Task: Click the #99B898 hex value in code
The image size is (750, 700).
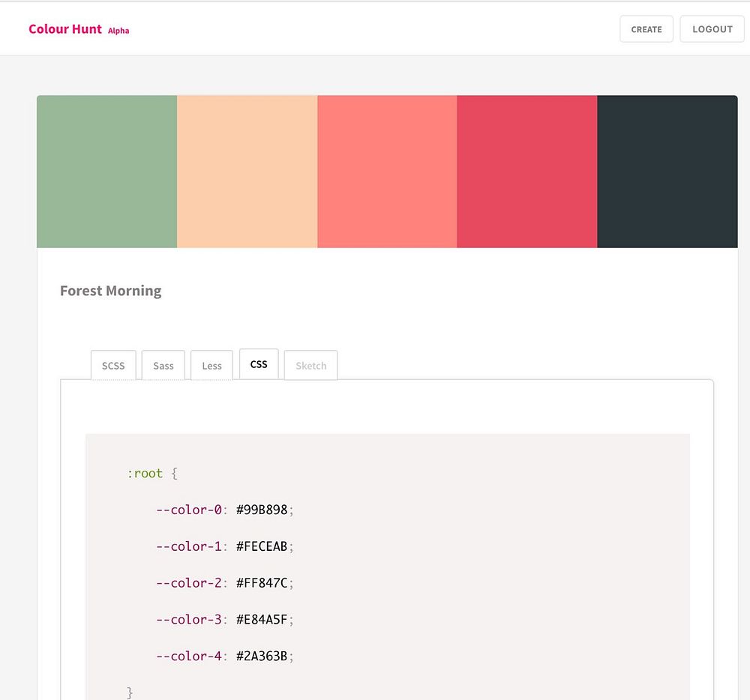Action: point(262,510)
